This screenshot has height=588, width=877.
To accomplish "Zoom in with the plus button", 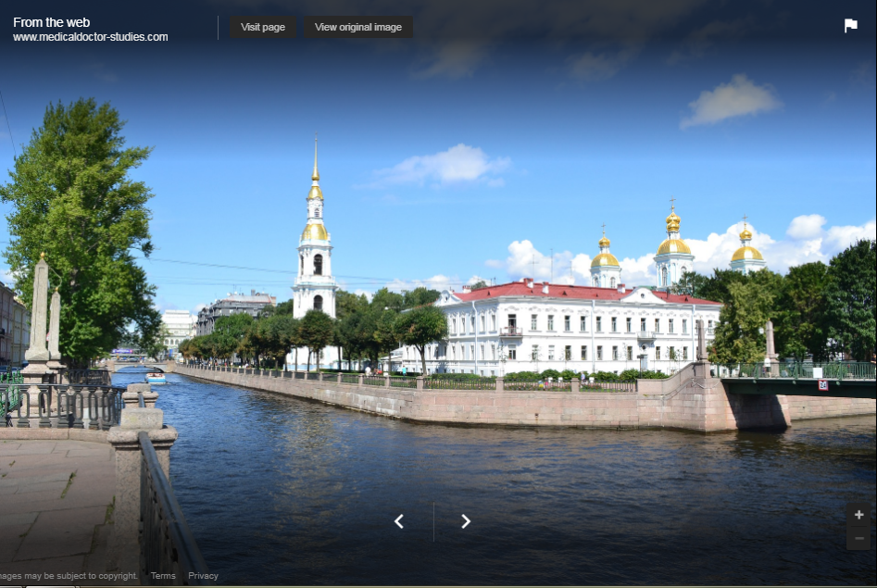I will pos(858,515).
